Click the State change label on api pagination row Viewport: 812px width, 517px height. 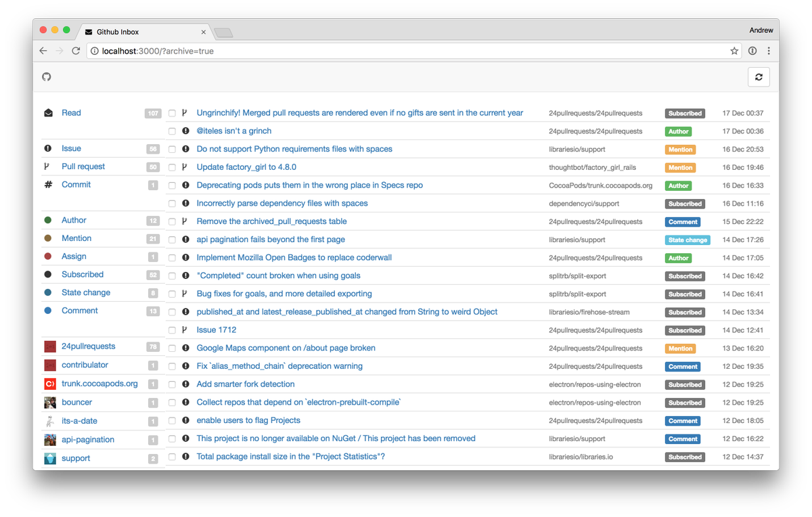(687, 240)
